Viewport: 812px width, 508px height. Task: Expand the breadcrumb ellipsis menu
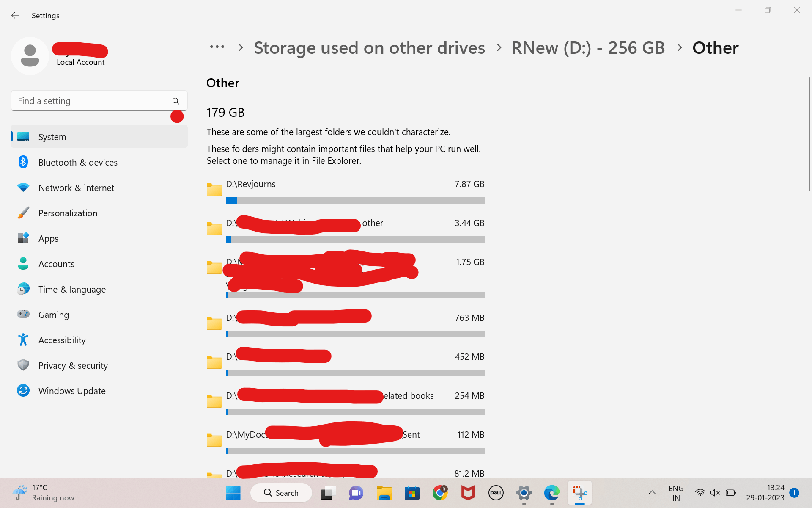click(x=217, y=47)
